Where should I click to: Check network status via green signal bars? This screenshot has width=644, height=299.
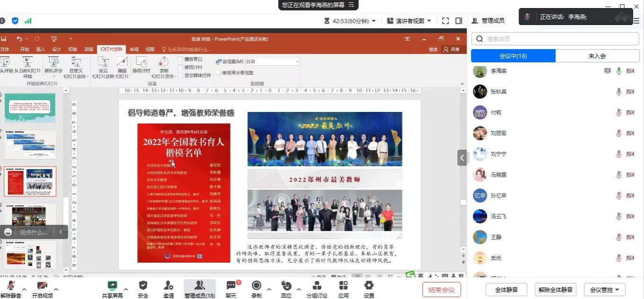pos(28,21)
